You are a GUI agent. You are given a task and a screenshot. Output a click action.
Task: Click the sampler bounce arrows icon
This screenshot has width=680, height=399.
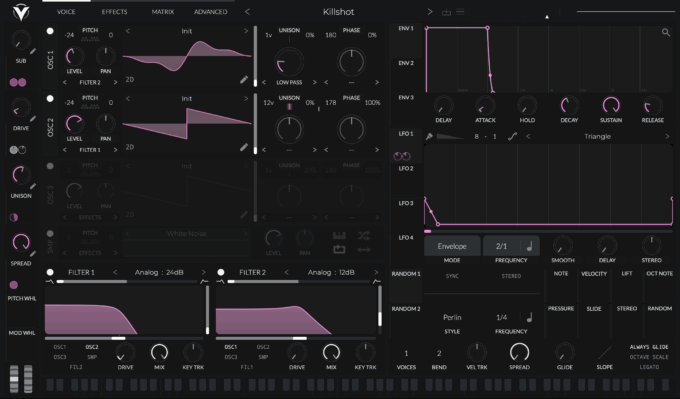(x=364, y=249)
